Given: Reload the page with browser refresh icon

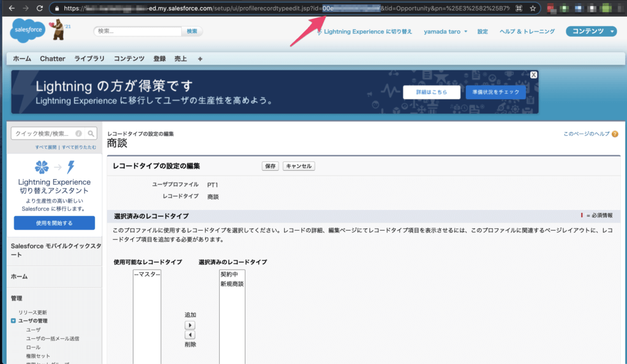Looking at the screenshot, I should (x=40, y=9).
